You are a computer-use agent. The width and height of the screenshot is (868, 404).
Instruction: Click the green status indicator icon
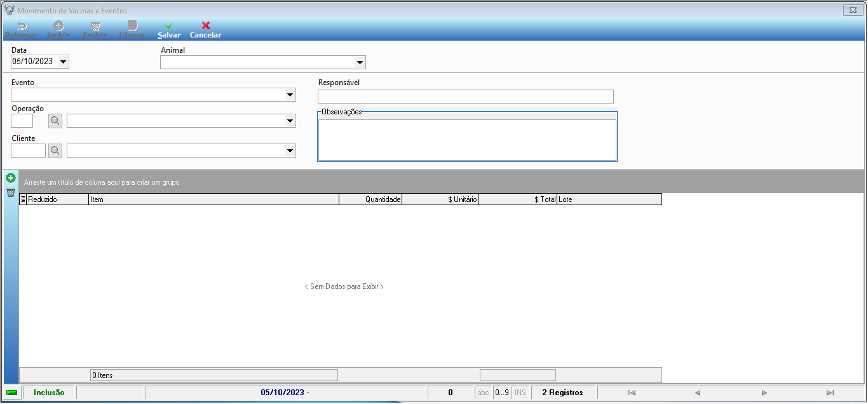[11, 393]
